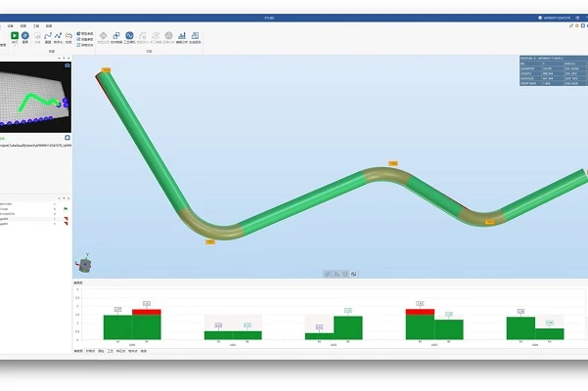This screenshot has height=391, width=588.
Task: Toggle the first checkbox option in the ribbon
Action: [78, 33]
